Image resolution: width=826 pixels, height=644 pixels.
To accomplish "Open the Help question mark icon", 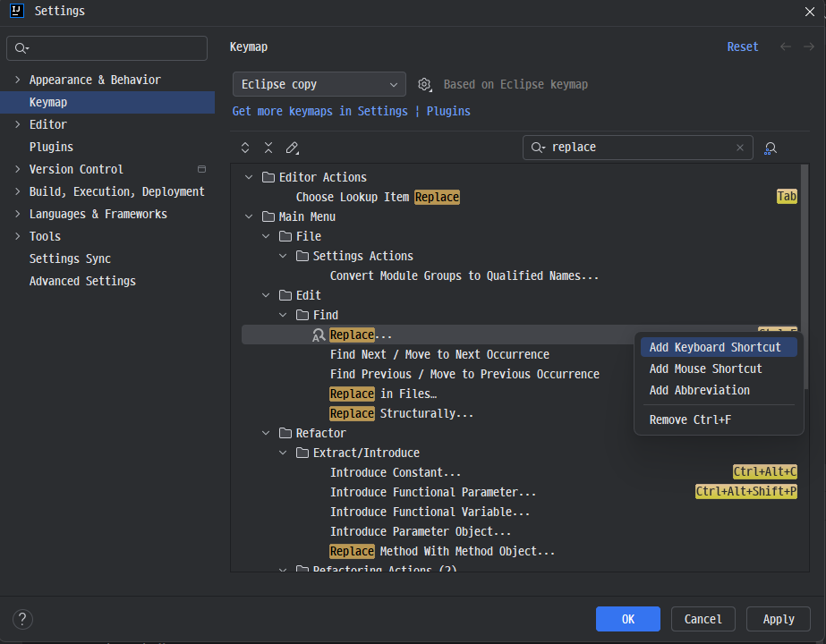I will (x=22, y=618).
